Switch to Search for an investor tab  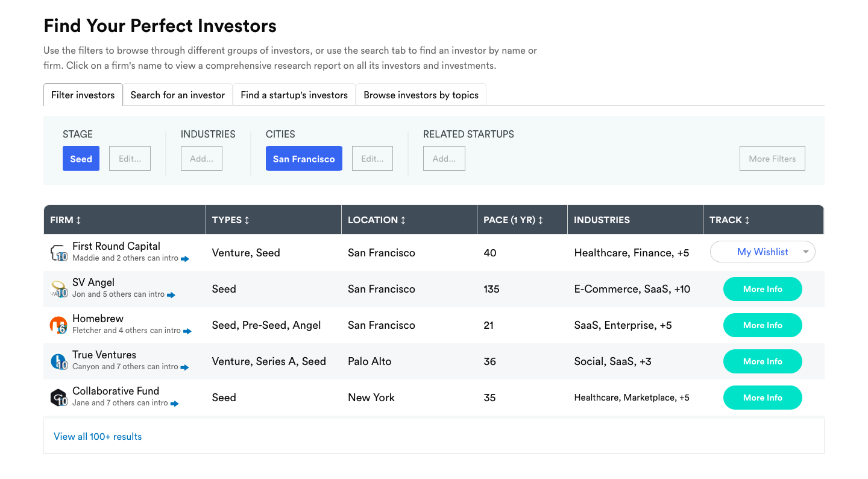click(x=177, y=95)
